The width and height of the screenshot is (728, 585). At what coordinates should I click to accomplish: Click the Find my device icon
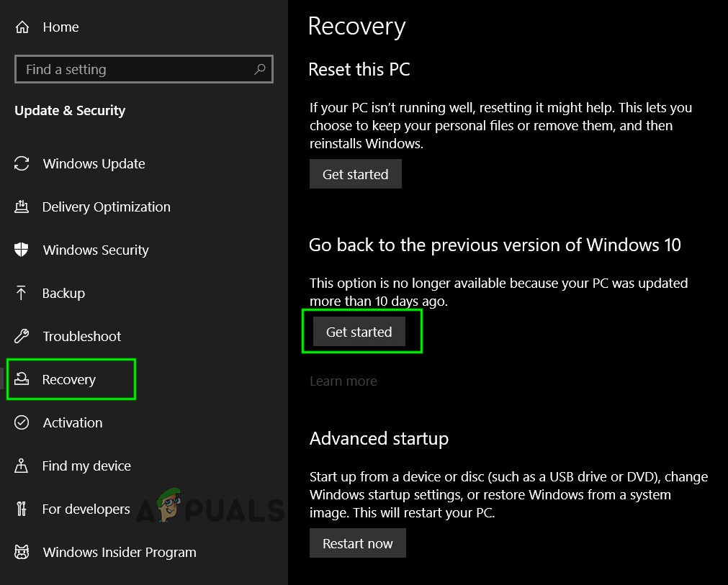click(21, 466)
